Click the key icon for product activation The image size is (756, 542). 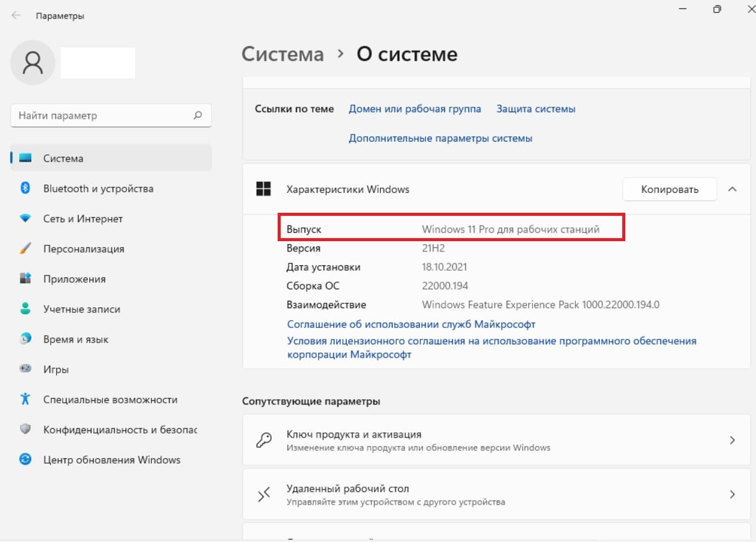pyautogui.click(x=264, y=440)
